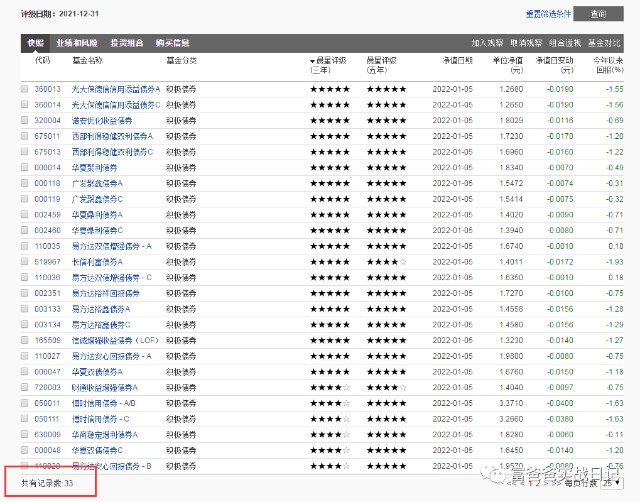
Task: Open the 组合透视 link
Action: [565, 44]
